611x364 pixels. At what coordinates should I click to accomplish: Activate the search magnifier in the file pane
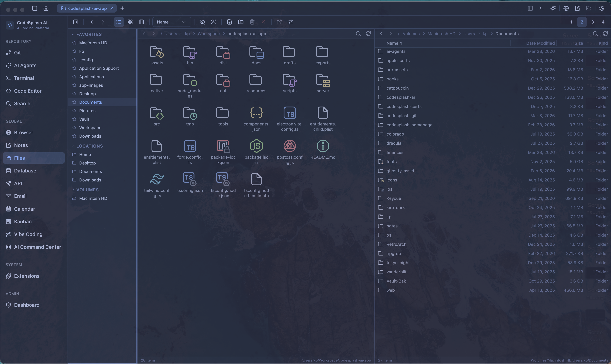point(358,34)
